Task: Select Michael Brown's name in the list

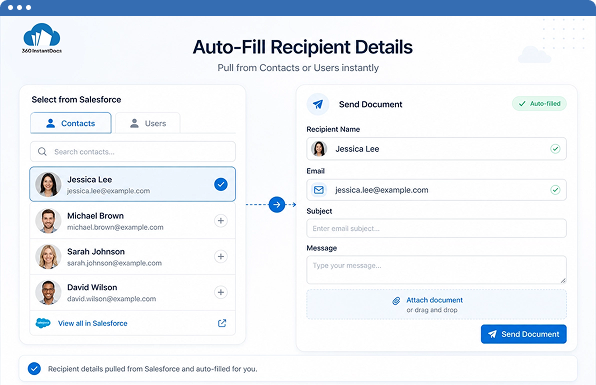Action: click(x=95, y=216)
